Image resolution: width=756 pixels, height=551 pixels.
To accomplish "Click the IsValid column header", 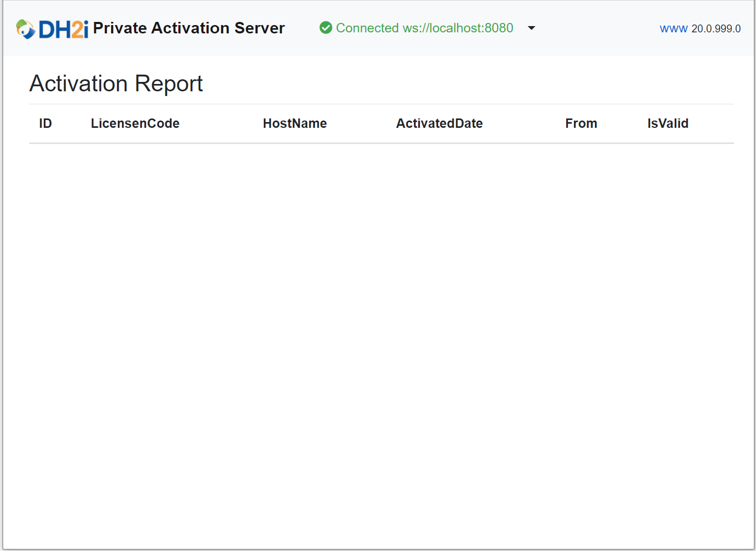I will (668, 123).
